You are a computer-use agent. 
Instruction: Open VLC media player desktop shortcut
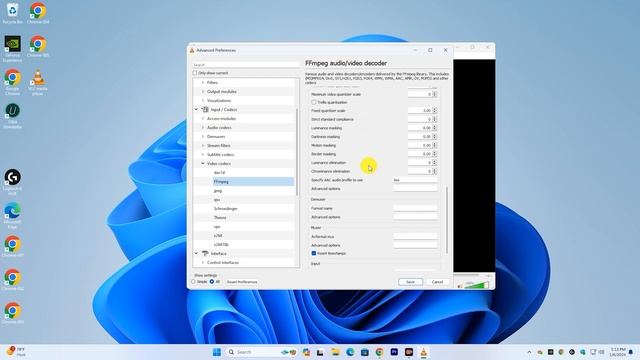point(38,82)
